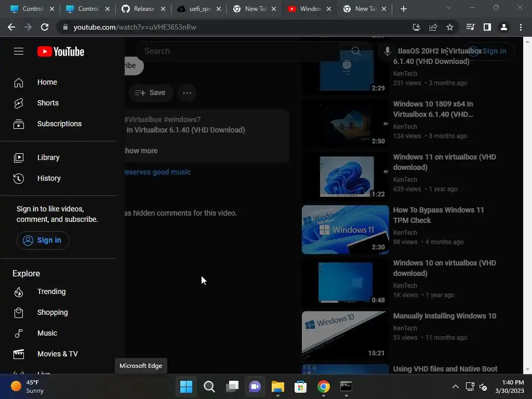Open a new browser tab with plus
Image resolution: width=532 pixels, height=399 pixels.
tap(403, 9)
